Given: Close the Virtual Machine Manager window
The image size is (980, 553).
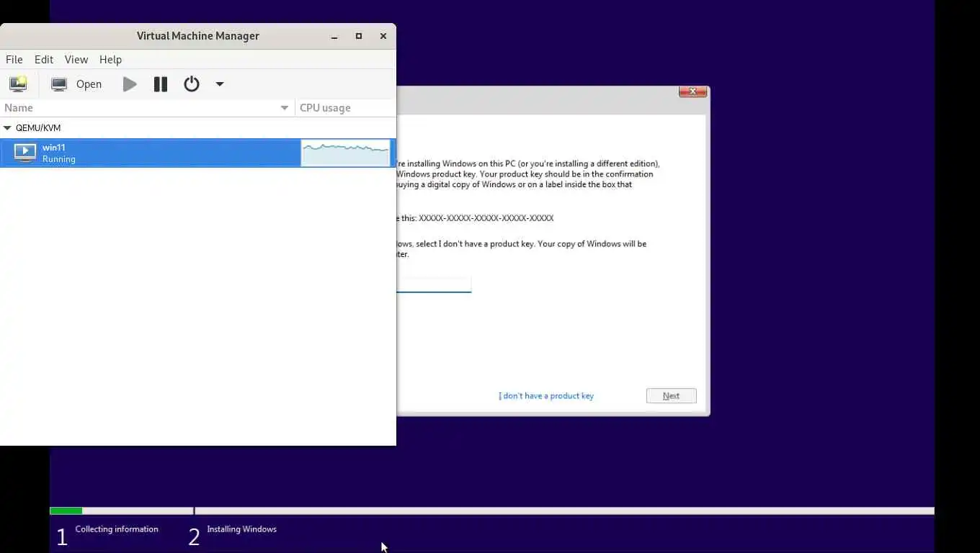Looking at the screenshot, I should coord(383,36).
